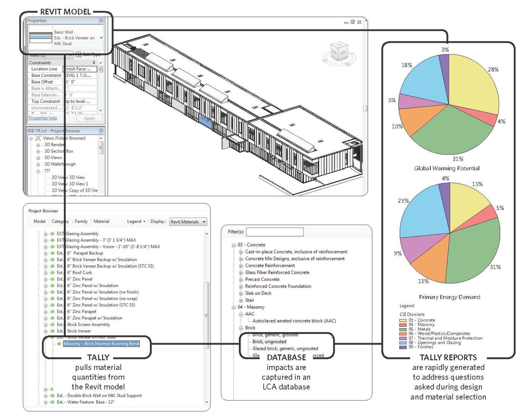Click green dot beside 6" Zinc Parapet
The image size is (532, 412).
[52, 312]
